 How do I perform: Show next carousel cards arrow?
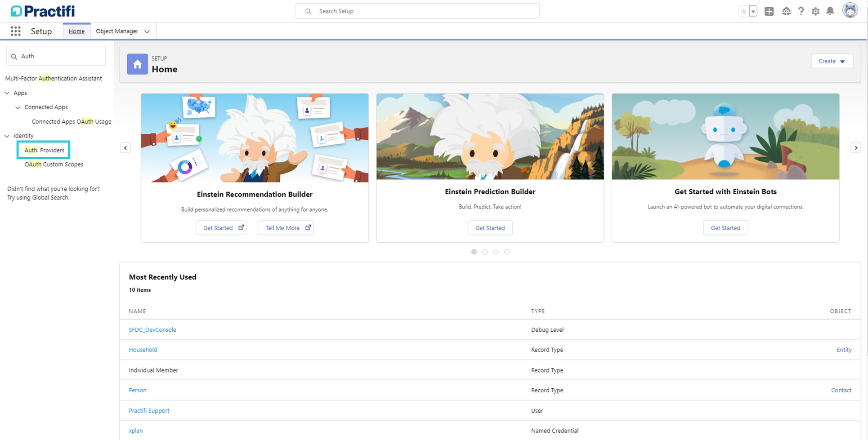coord(856,148)
